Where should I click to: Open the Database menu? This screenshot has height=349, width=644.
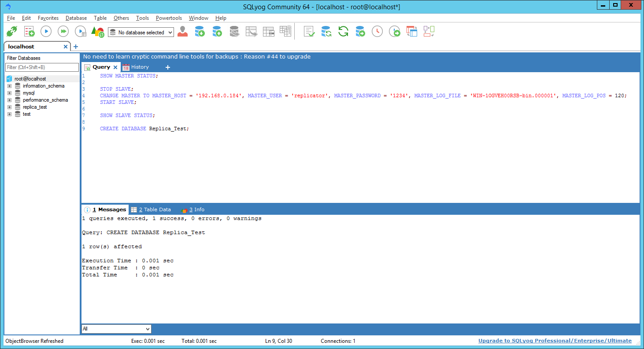[76, 18]
